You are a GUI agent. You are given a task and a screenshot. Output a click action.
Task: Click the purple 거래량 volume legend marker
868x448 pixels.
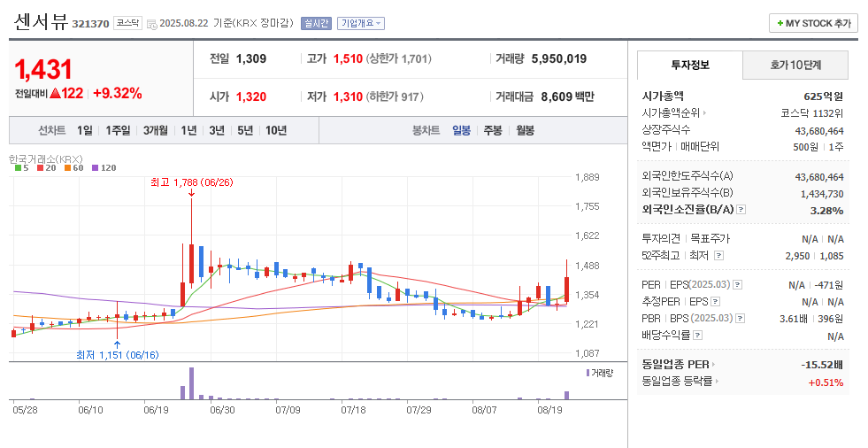pyautogui.click(x=588, y=373)
